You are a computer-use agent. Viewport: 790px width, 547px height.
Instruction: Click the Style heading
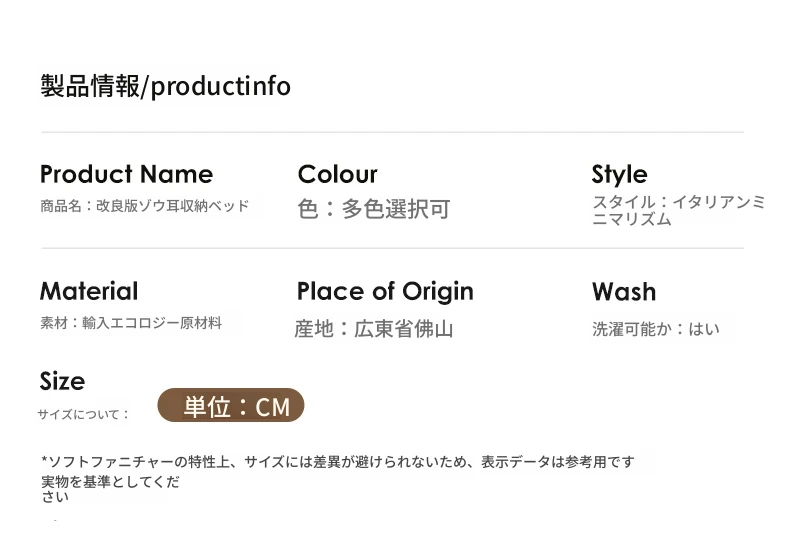pos(619,175)
